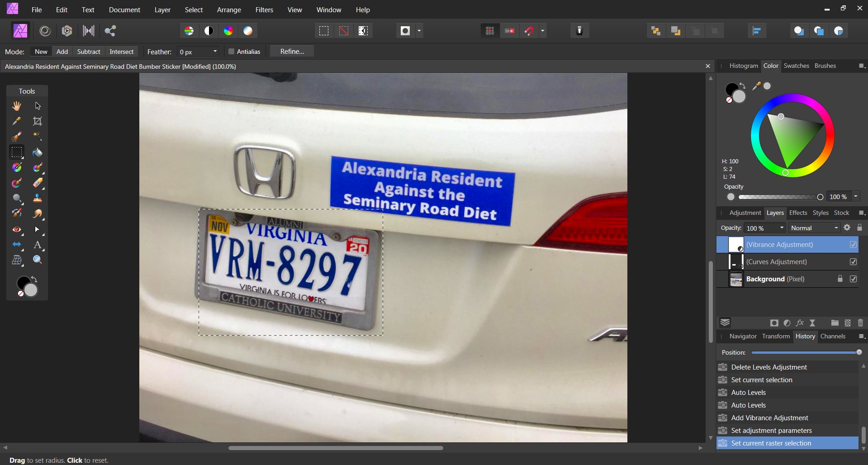Open the layer Opacity percent dropdown
The image size is (868, 465).
[x=782, y=228]
